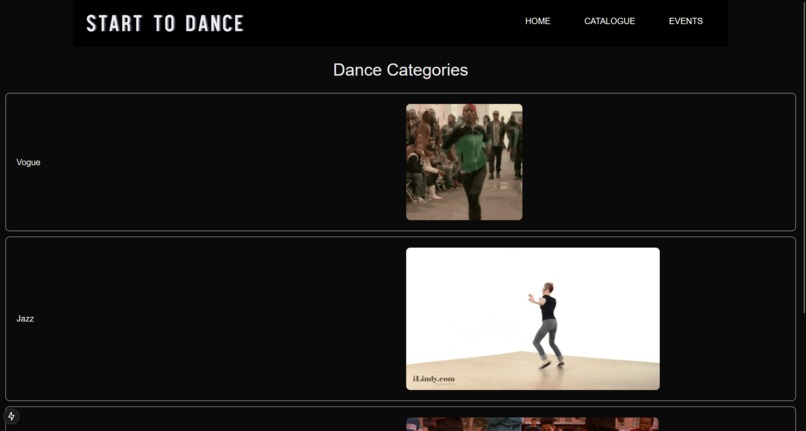806x431 pixels.
Task: Open the Vogue dance image
Action: pyautogui.click(x=464, y=162)
